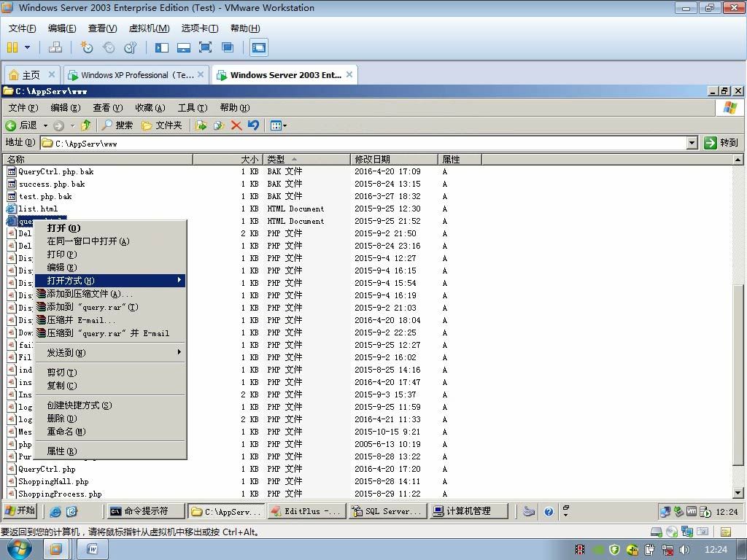Expand the 发送到(N) submenu
The image size is (747, 560).
110,353
